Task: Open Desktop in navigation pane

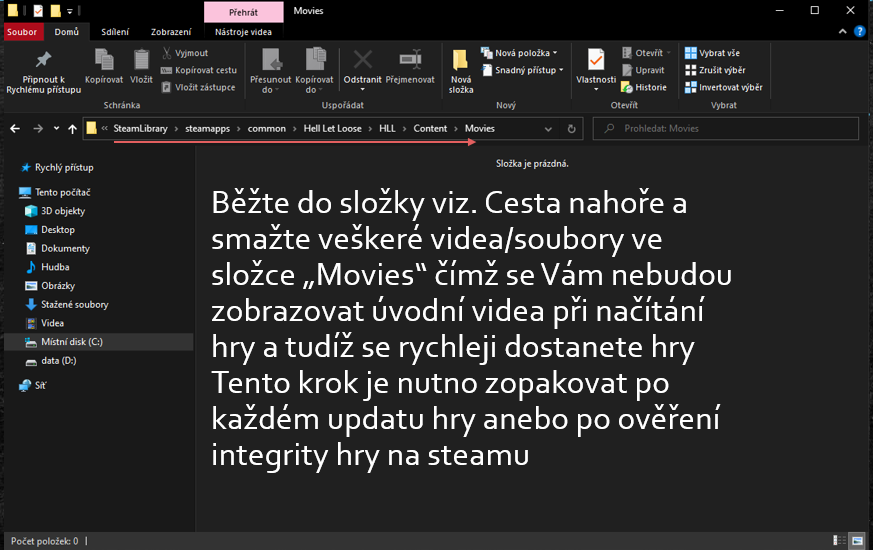Action: tap(57, 230)
